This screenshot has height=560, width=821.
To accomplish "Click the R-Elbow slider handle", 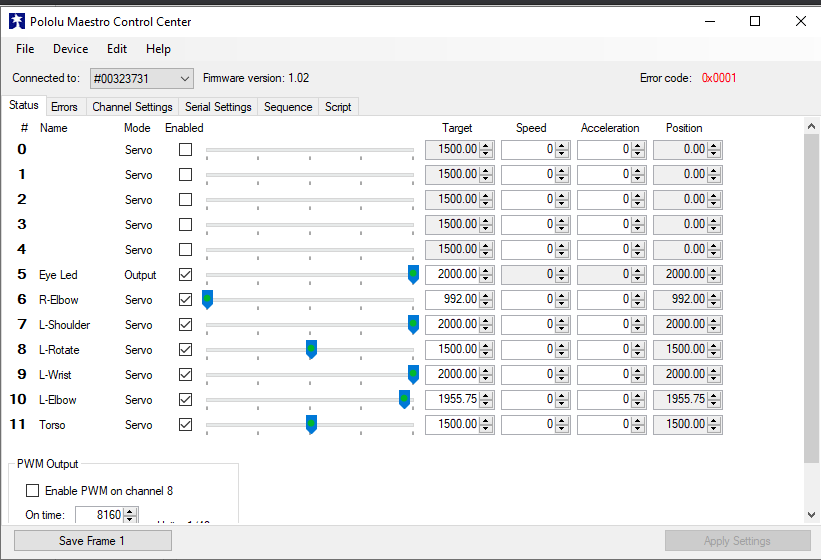I will click(207, 299).
